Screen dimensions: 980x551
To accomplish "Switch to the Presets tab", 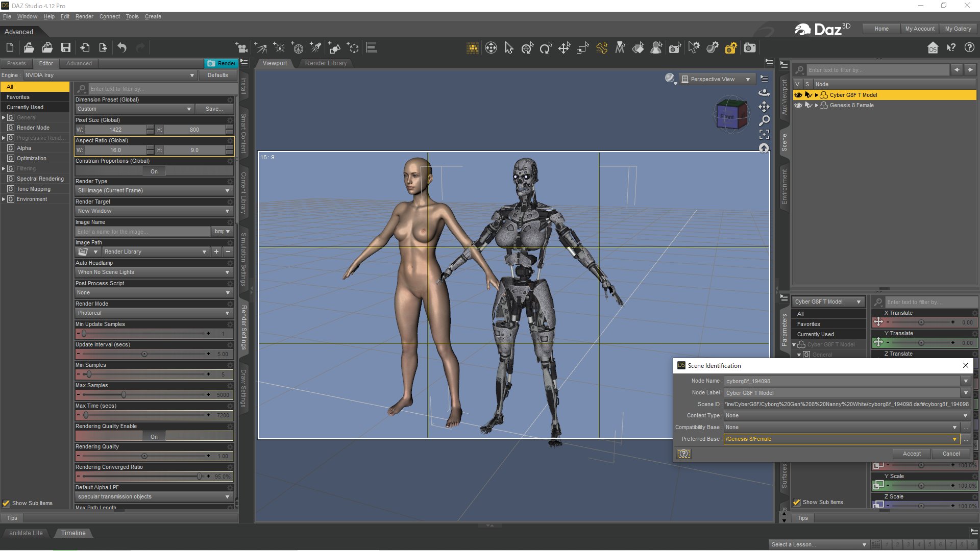I will coord(16,63).
